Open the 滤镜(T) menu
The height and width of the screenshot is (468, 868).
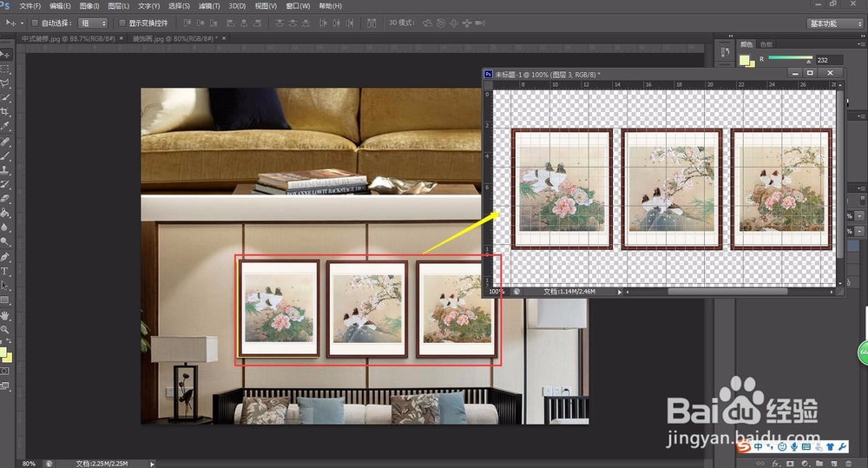(x=208, y=6)
